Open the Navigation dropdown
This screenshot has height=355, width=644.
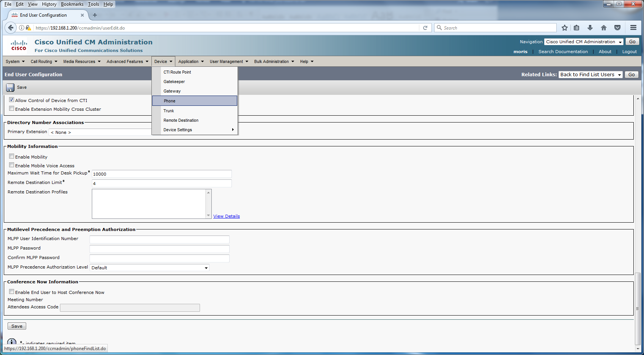pyautogui.click(x=584, y=42)
